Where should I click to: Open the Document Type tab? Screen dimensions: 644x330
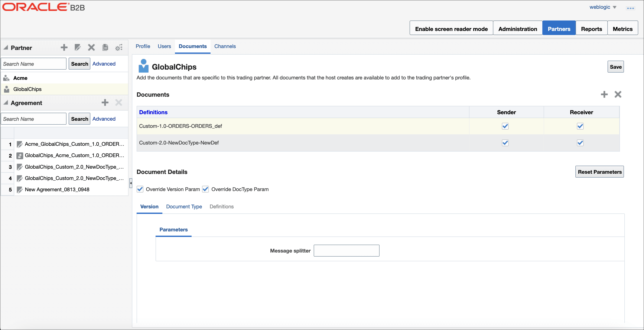(184, 207)
